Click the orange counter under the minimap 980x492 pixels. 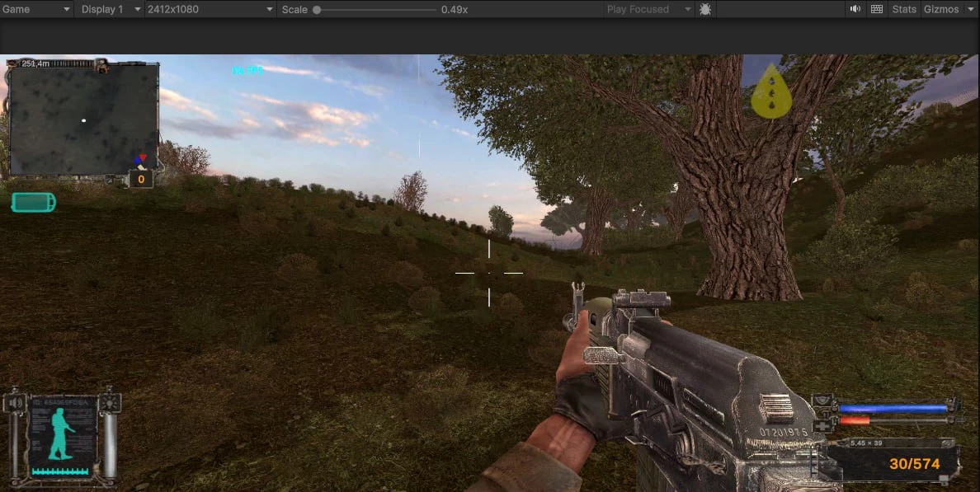point(141,179)
